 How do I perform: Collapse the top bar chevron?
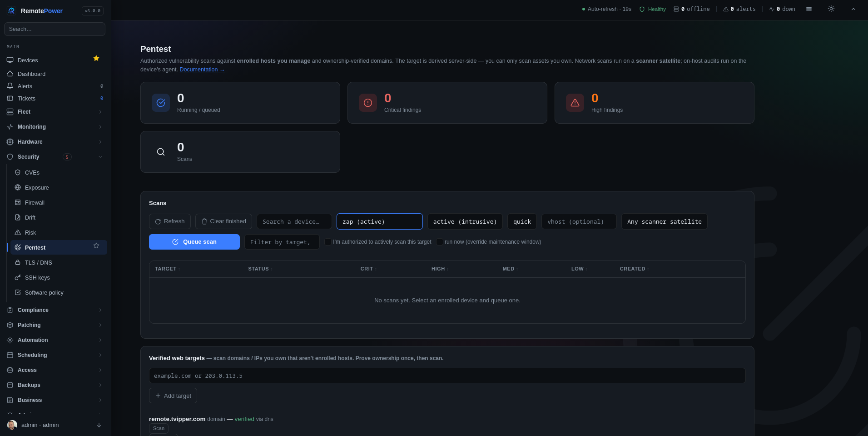pos(853,9)
